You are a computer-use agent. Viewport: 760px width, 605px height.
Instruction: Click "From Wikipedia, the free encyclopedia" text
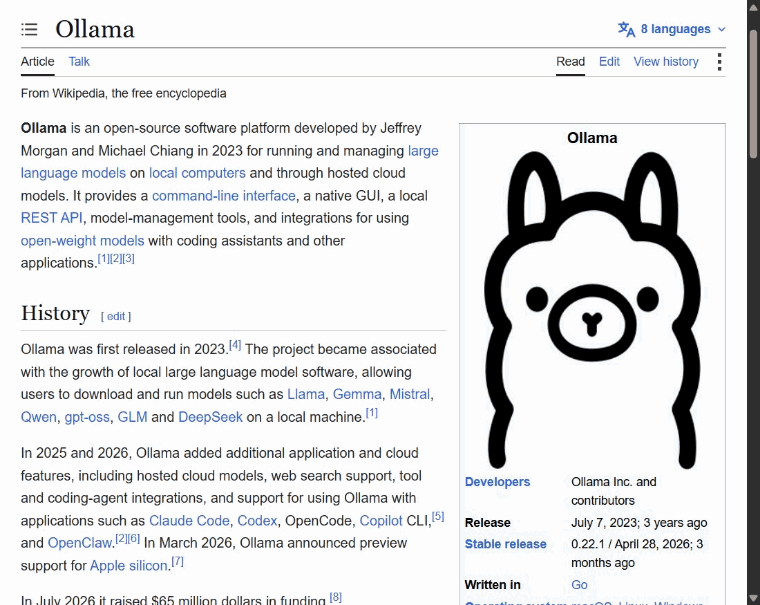(x=124, y=93)
